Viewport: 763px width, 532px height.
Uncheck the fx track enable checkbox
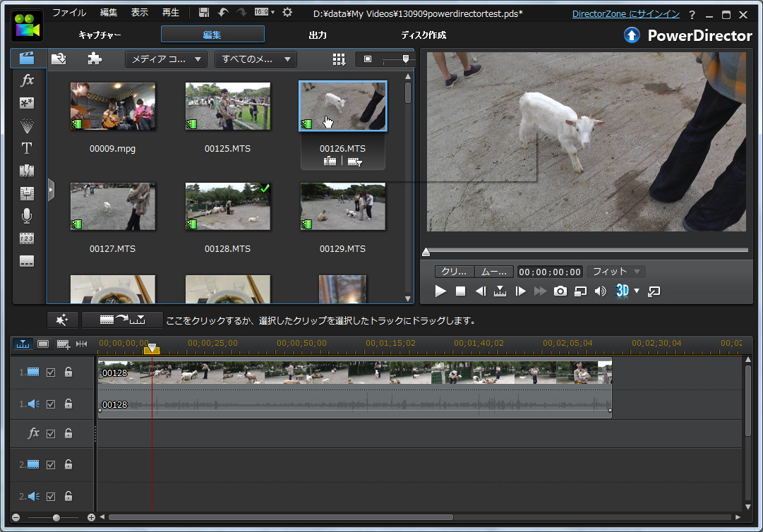[50, 433]
